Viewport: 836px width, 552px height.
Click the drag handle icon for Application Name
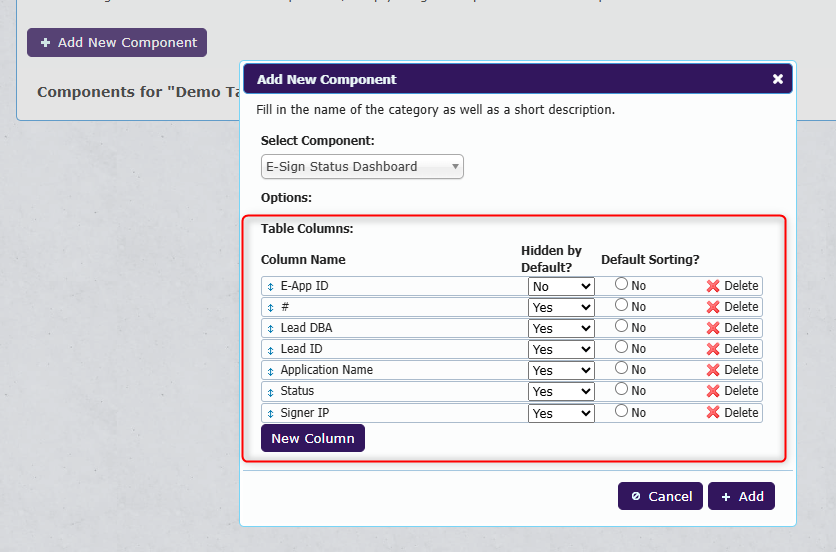click(270, 371)
